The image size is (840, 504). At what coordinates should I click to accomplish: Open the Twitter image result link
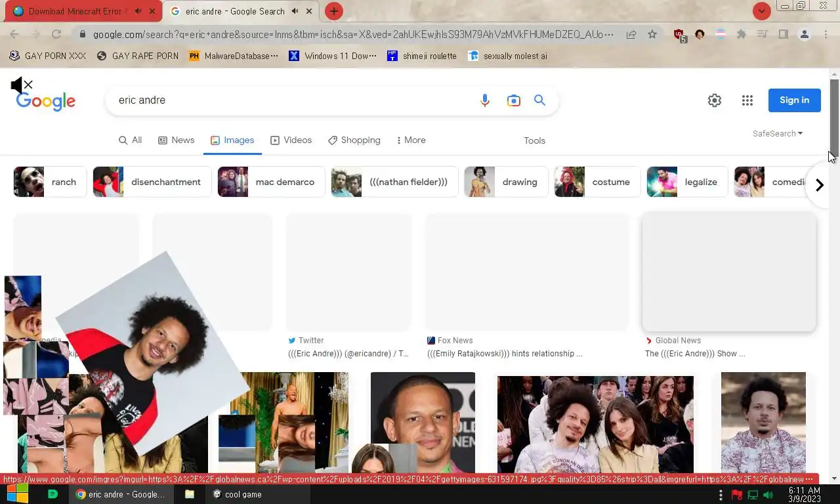pyautogui.click(x=348, y=347)
